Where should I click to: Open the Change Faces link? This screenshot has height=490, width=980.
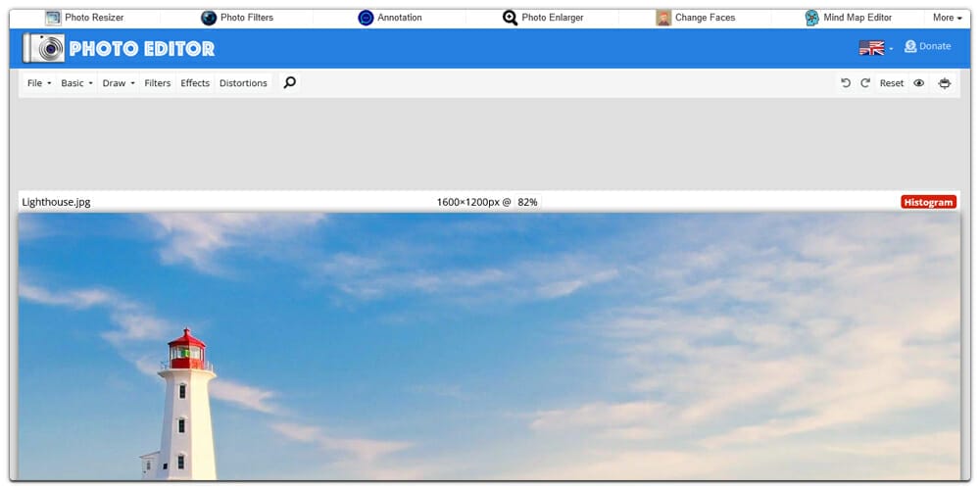click(x=705, y=18)
